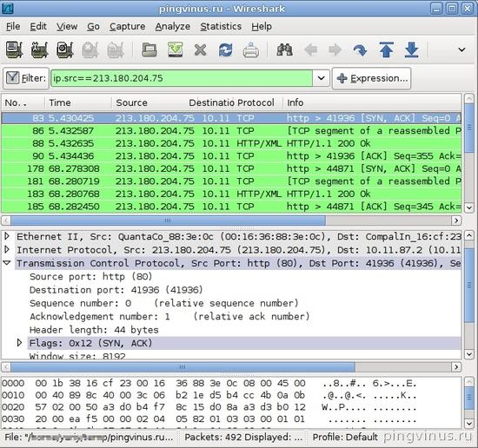
Task: Click the packet list horizontal scrollbar thumb
Action: click(x=168, y=221)
